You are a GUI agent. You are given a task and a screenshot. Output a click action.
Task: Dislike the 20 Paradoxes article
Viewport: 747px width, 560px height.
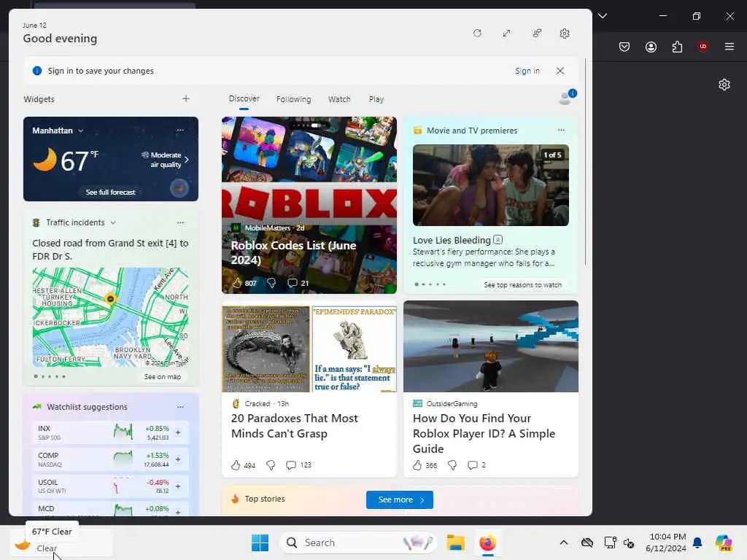pyautogui.click(x=270, y=464)
